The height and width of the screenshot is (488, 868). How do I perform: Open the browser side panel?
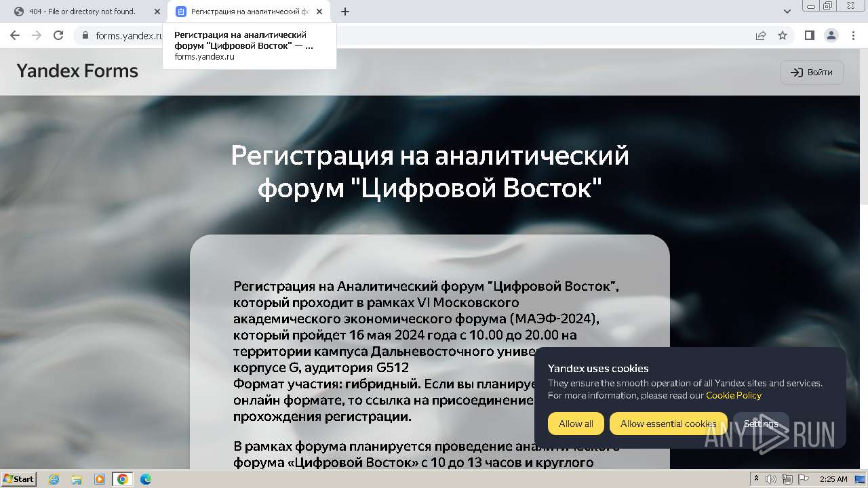(x=809, y=35)
